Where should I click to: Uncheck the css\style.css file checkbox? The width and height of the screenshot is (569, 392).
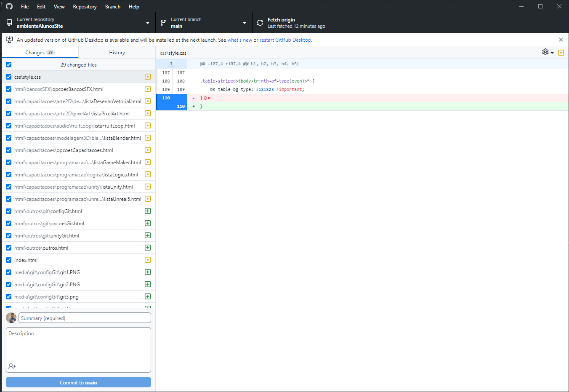[9, 77]
